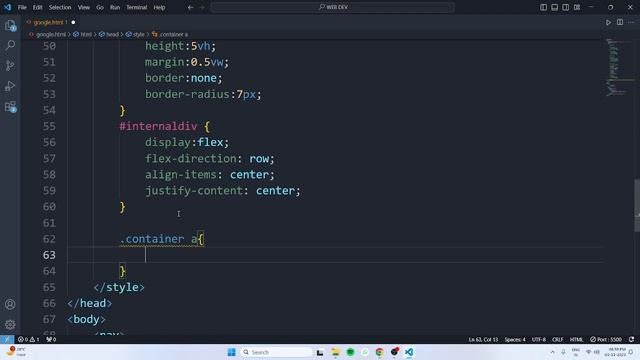Open the Accounts menu icon
The image size is (640, 360).
click(x=10, y=304)
